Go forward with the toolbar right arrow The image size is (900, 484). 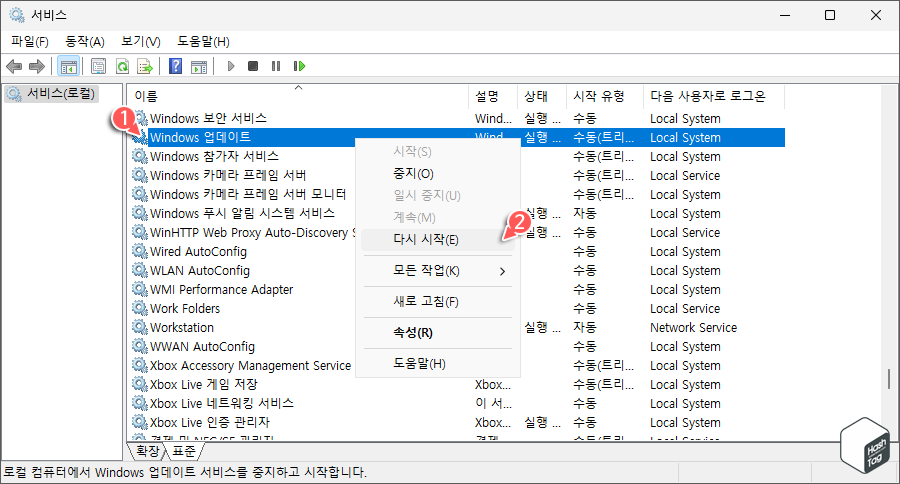tap(37, 67)
